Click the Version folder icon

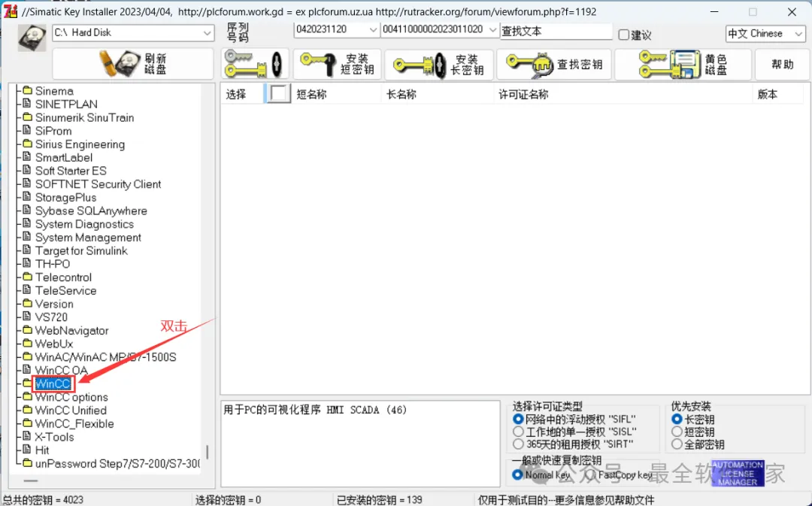click(x=28, y=304)
